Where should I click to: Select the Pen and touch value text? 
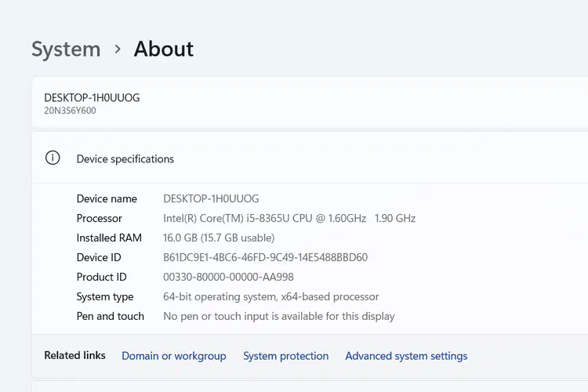tap(279, 316)
